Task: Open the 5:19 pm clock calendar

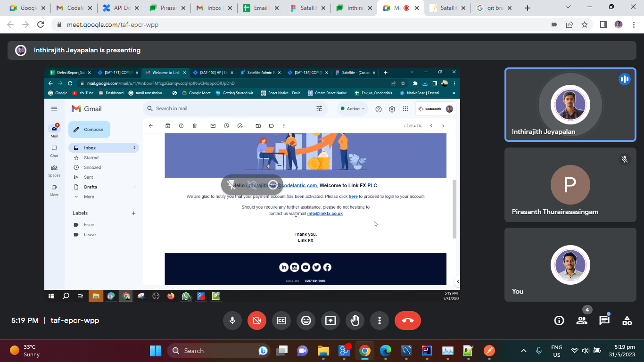Action: [x=622, y=351]
